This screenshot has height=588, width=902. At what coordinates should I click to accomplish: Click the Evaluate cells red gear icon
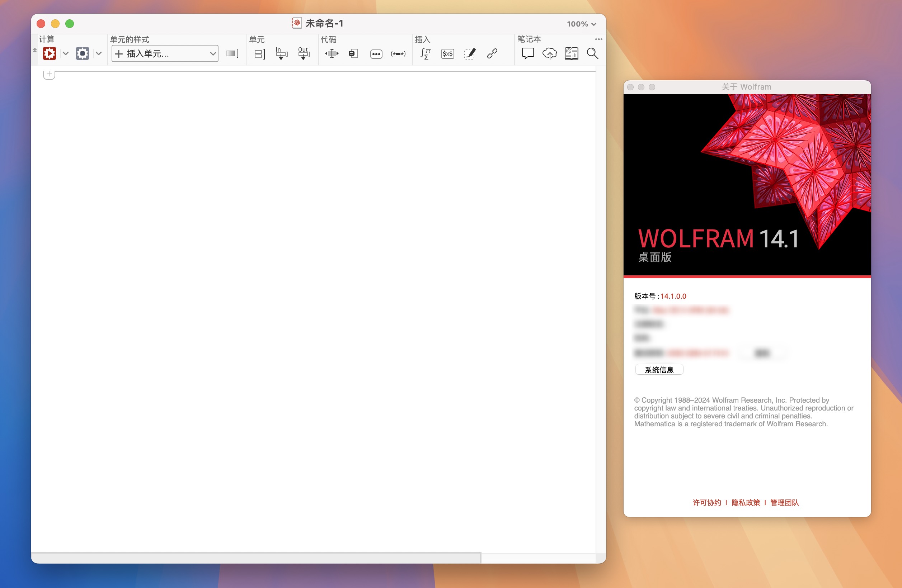pos(49,54)
